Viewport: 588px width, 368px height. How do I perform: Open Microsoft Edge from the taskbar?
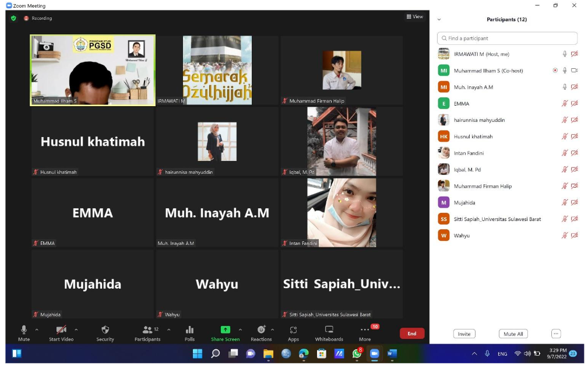304,353
